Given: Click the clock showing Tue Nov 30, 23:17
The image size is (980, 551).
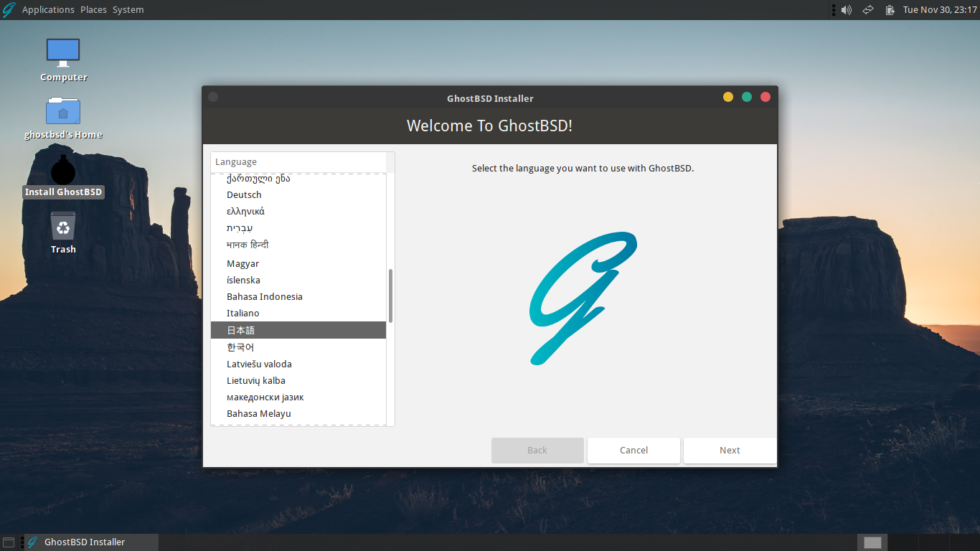Looking at the screenshot, I should [x=938, y=10].
